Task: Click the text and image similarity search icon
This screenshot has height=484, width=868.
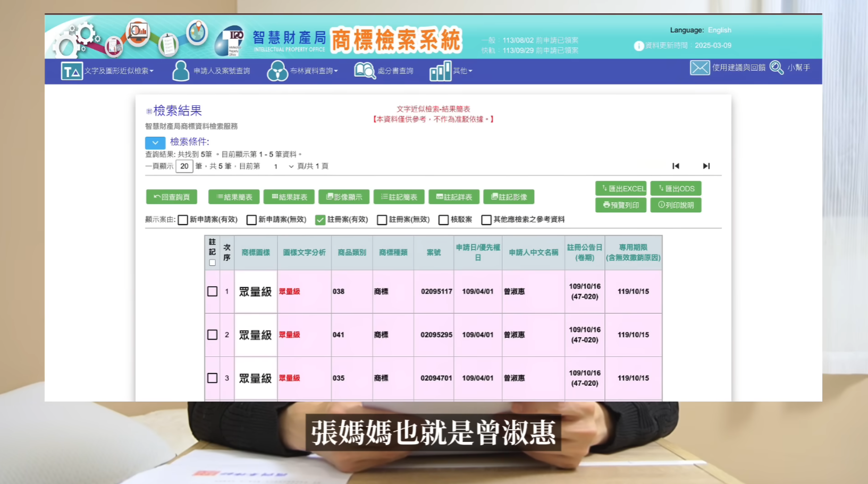Action: [x=72, y=71]
